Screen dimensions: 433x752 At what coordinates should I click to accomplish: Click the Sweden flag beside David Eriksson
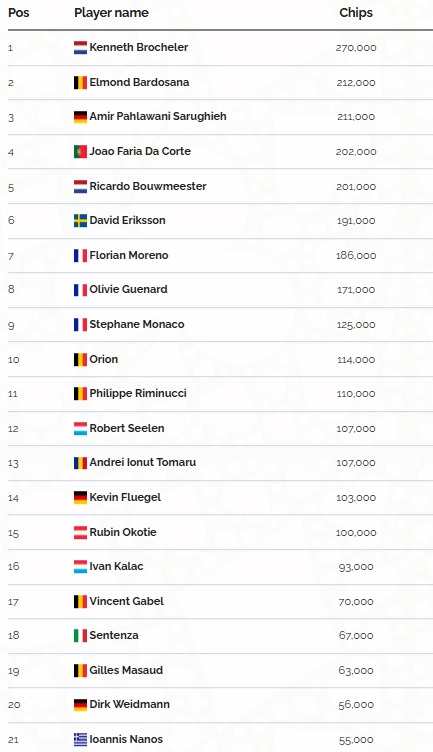click(x=81, y=221)
